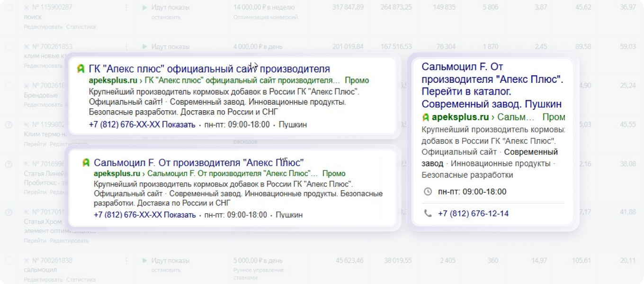The width and height of the screenshot is (644, 284).
Task: Tick the checkbox on the Брендовые campaign row
Action: pyautogui.click(x=9, y=86)
